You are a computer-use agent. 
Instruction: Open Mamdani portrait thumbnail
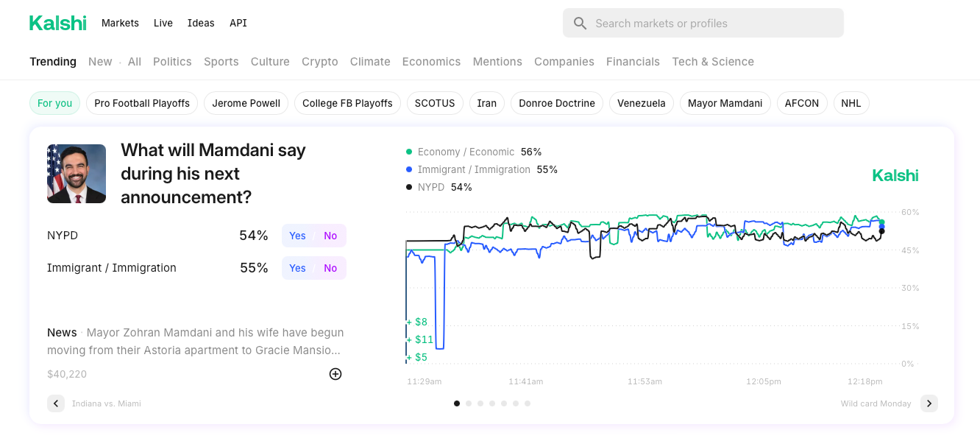click(x=77, y=174)
